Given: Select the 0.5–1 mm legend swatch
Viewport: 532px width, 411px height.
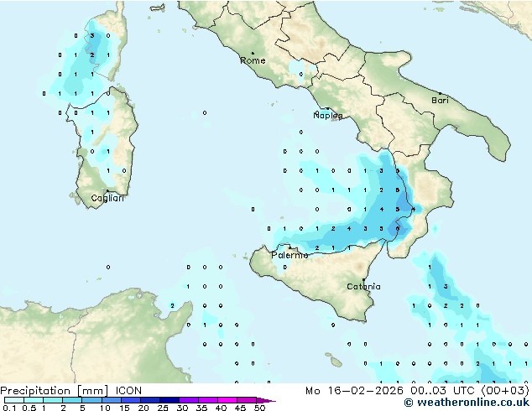Looking at the screenshot, I should coord(34,400).
